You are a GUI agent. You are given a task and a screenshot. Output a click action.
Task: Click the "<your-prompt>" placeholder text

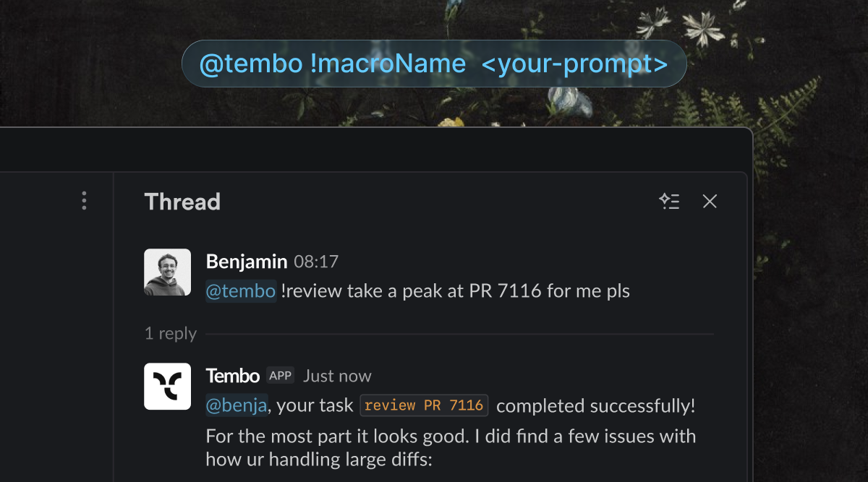pos(574,64)
